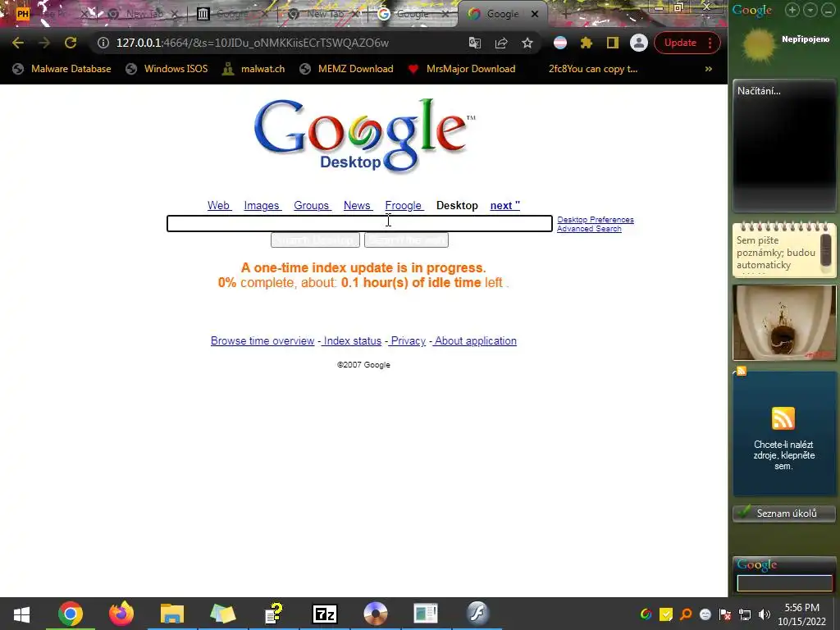Open the Windows ISOS bookmark
This screenshot has height=630, width=840.
click(x=167, y=69)
